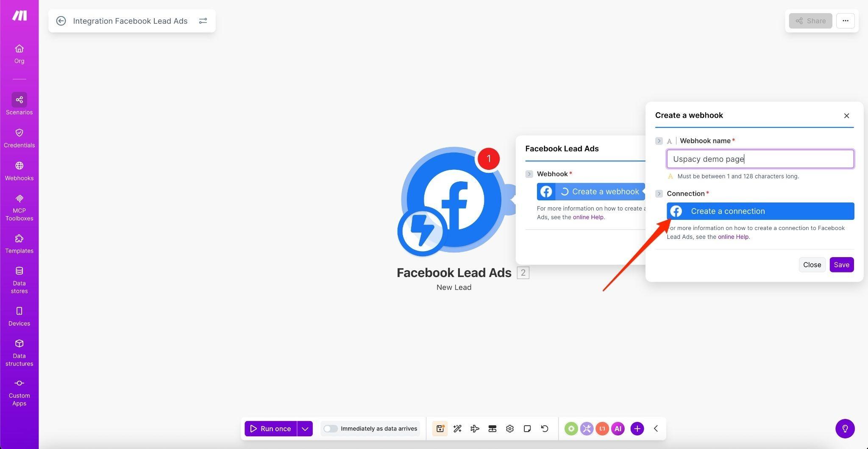This screenshot has height=449, width=868.
Task: Open the green flow control tools icon
Action: [x=571, y=429]
